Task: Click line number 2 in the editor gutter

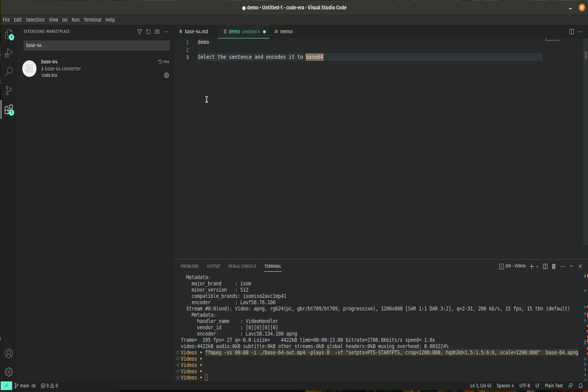Action: [x=187, y=50]
